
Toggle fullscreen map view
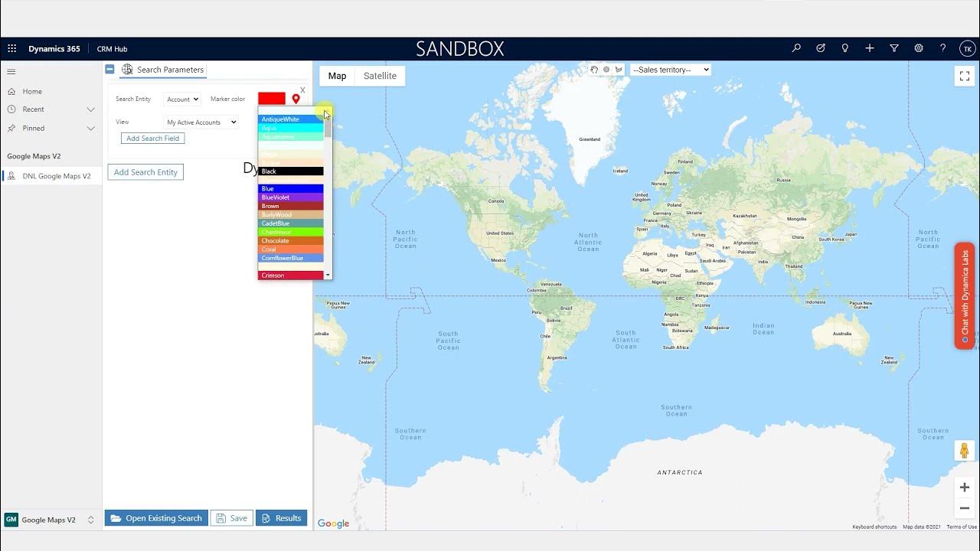coord(964,76)
